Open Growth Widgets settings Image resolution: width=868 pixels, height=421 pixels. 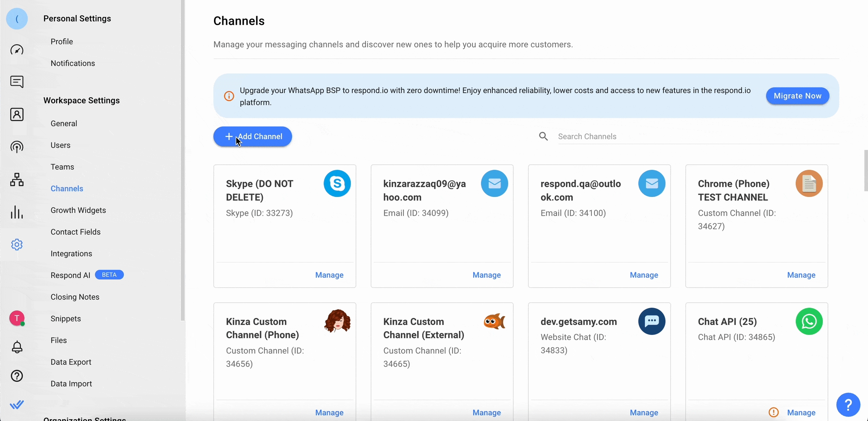[x=78, y=210]
